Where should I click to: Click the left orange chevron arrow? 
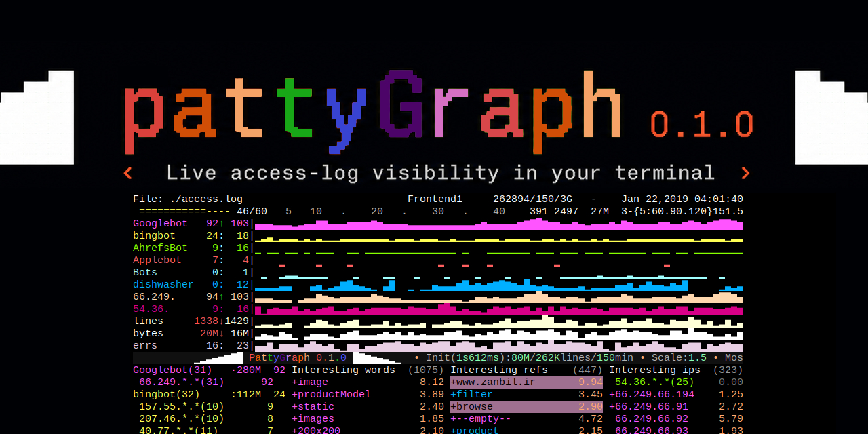coord(127,173)
